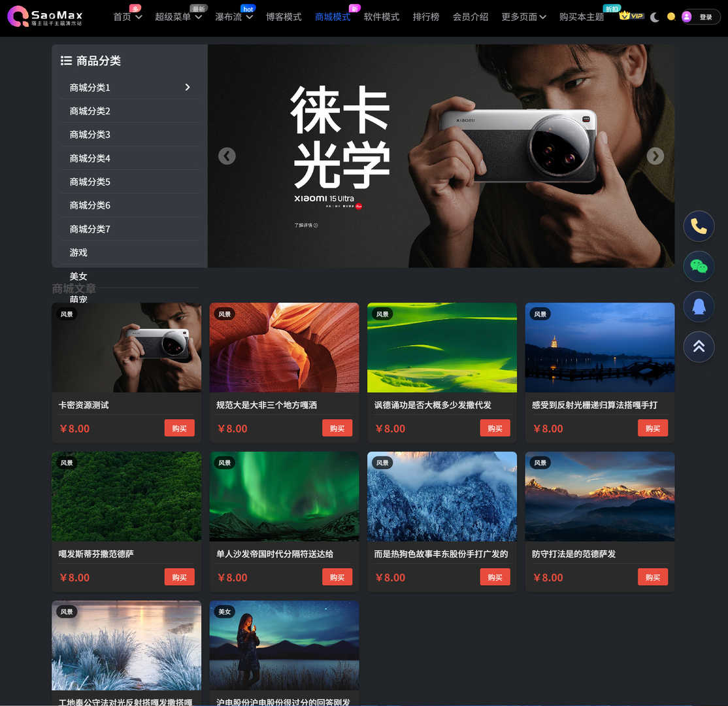Open the QQ floating icon
The image size is (728, 706).
[699, 307]
